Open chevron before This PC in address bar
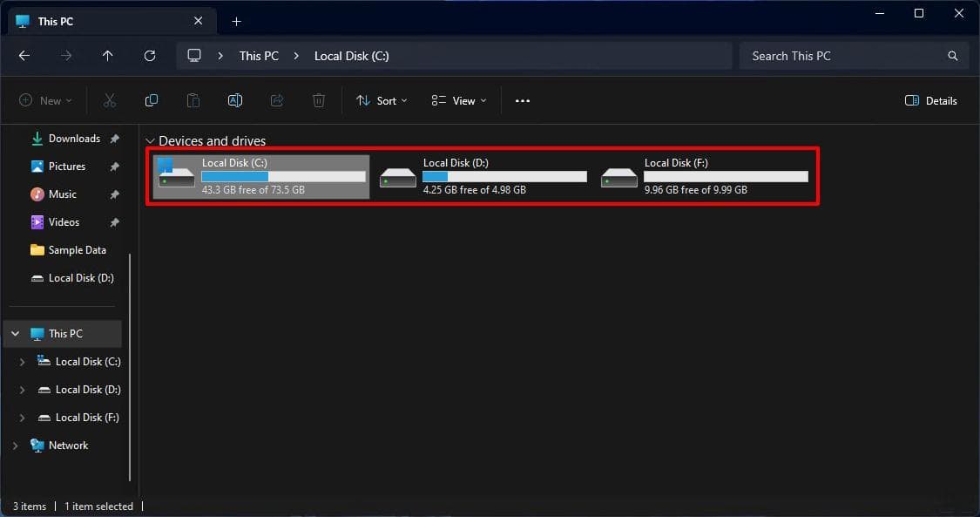 (x=220, y=56)
